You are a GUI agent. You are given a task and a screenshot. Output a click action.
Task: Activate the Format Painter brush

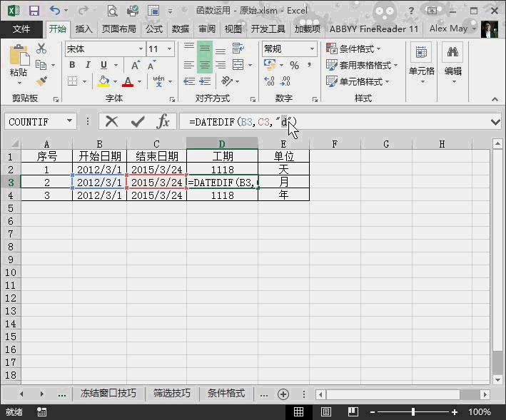pyautogui.click(x=41, y=81)
